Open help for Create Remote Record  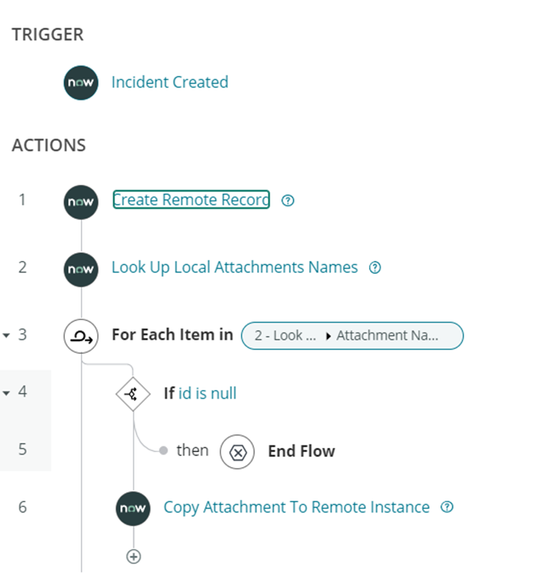tap(288, 200)
